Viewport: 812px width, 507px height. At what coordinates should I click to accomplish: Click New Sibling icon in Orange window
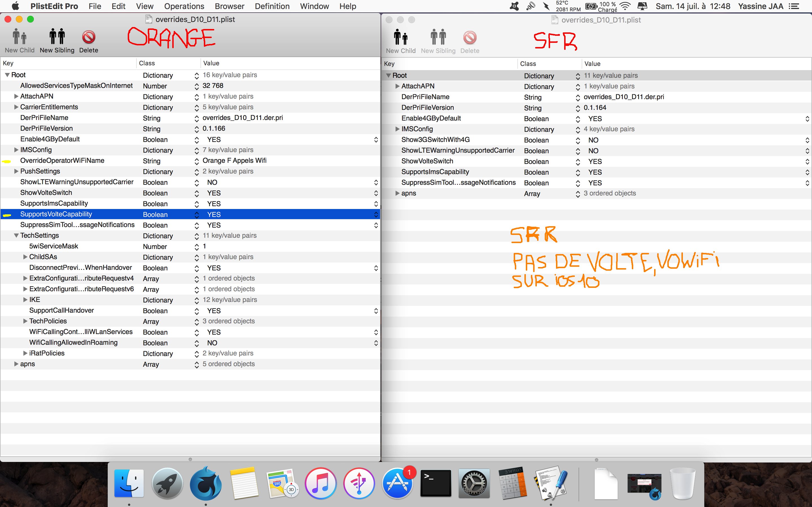[x=57, y=37]
